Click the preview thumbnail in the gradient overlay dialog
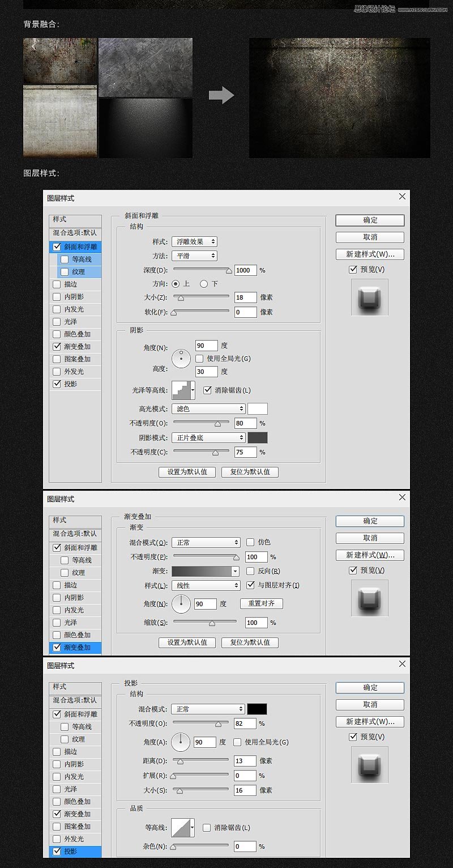 (x=369, y=598)
